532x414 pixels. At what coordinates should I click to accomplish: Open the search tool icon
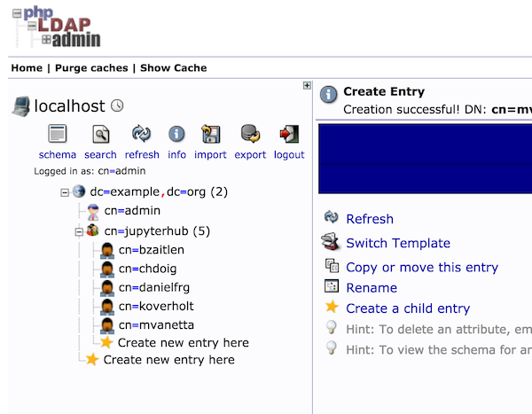(101, 135)
